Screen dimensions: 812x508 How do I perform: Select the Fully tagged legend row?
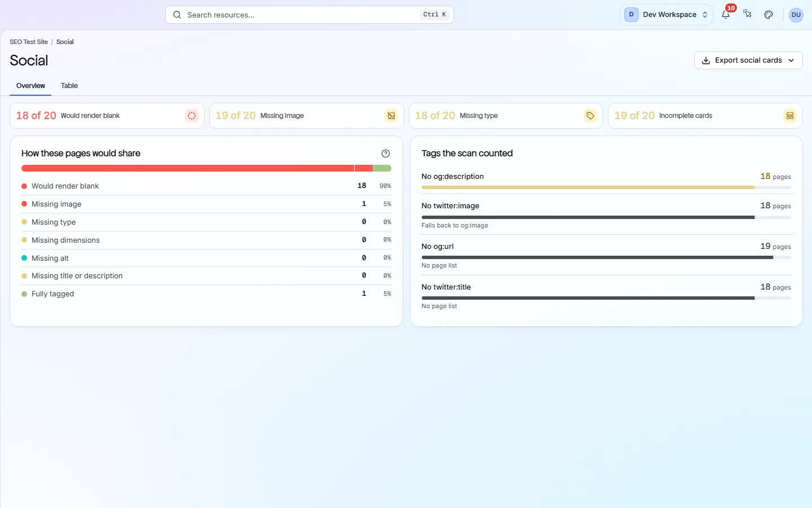click(206, 294)
